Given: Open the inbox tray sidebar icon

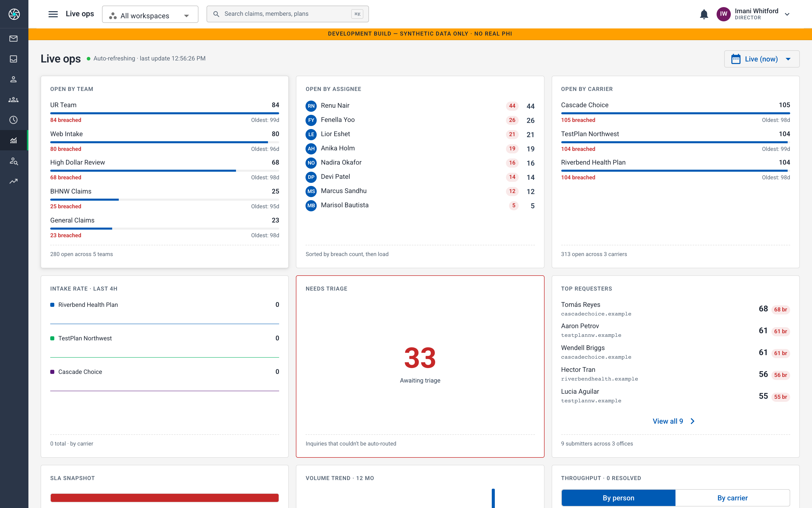Looking at the screenshot, I should tap(13, 59).
